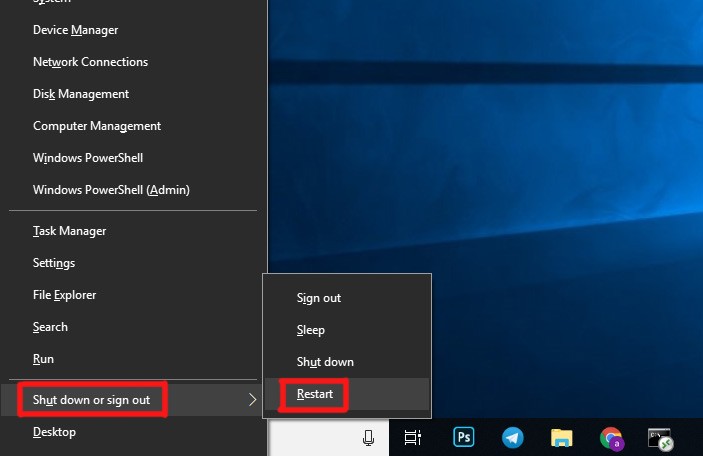
Task: Launch Photoshop from the taskbar
Action: 464,438
